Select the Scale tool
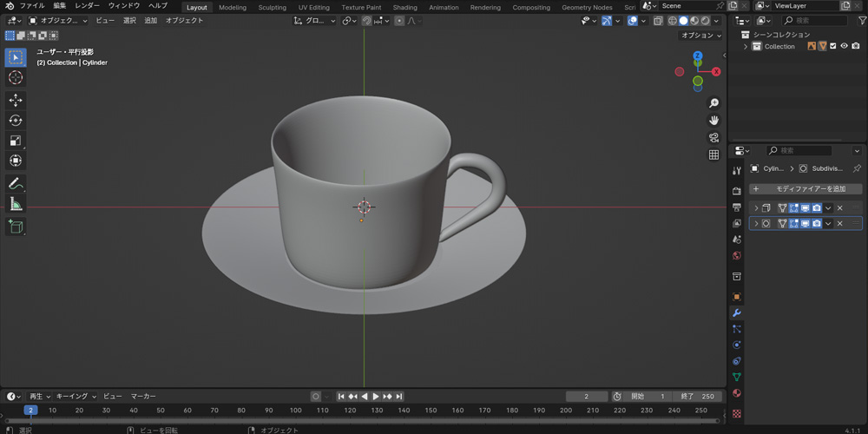 click(16, 141)
